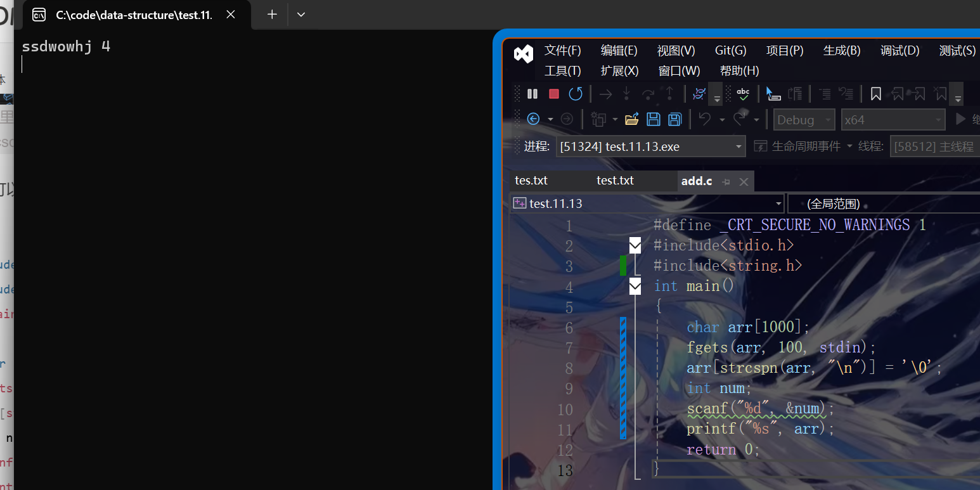Screen dimensions: 980x490
Task: Open the 视图(V) menu
Action: click(676, 51)
